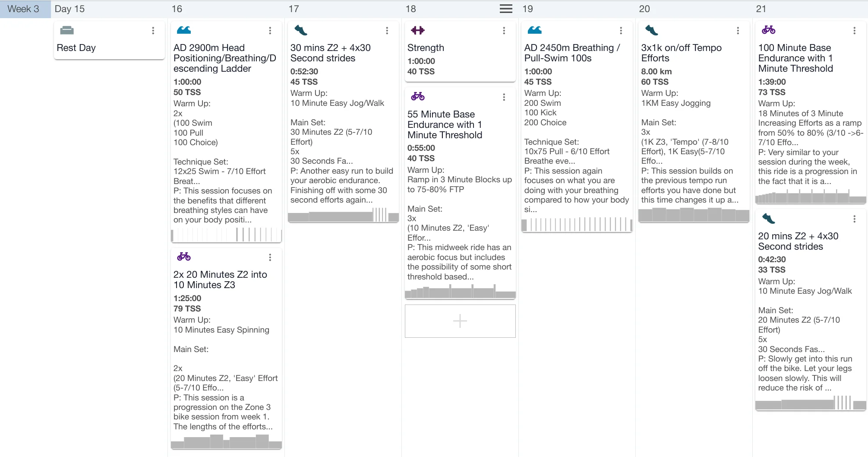Open the hamburger menu beside day 18
Viewport: 868px width, 457px height.
(x=506, y=9)
